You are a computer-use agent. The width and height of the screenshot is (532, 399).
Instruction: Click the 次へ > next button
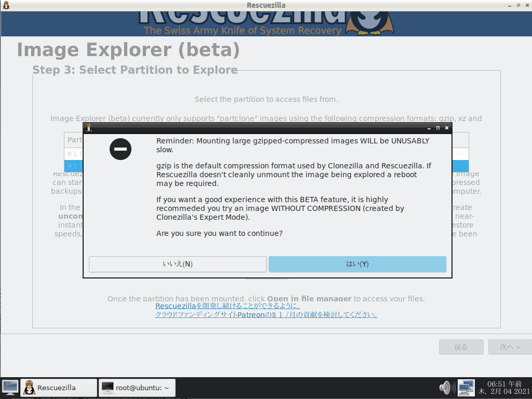(510, 347)
